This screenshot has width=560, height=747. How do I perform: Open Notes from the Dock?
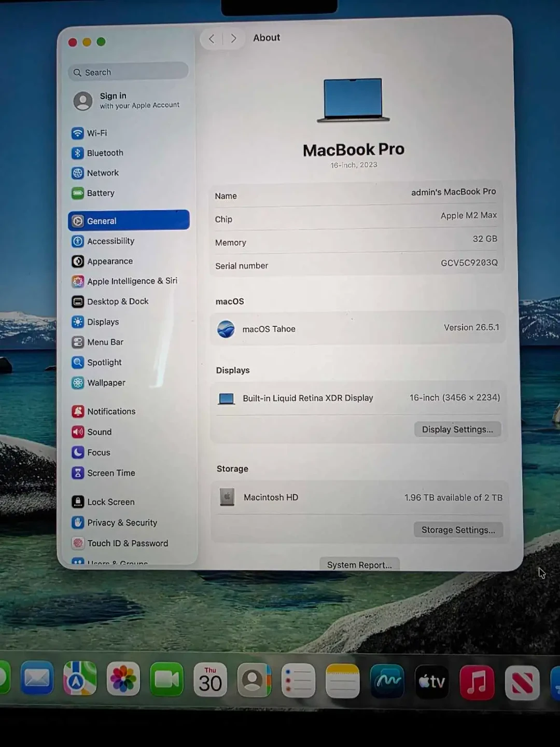[343, 681]
